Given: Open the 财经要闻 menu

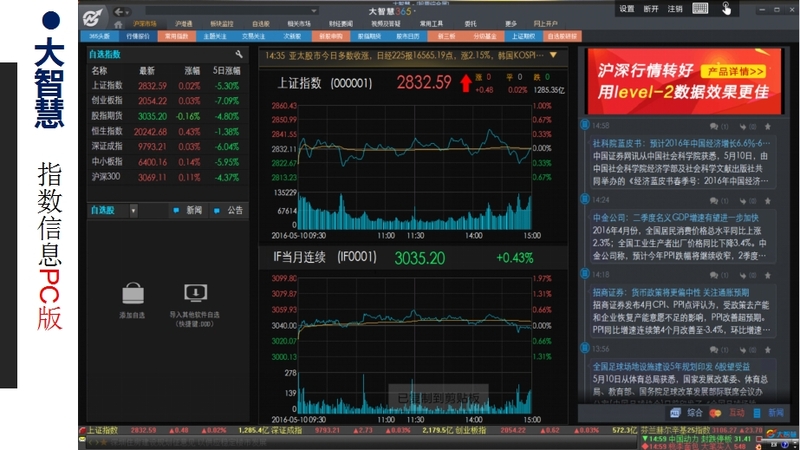Looking at the screenshot, I should (341, 23).
